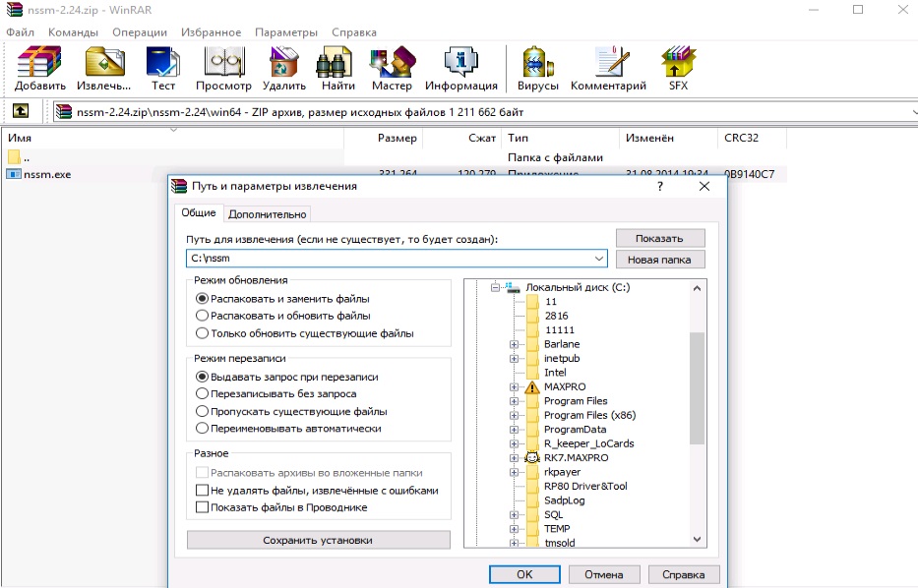Collapse the Локальный диск (C:) tree node
Image resolution: width=918 pixels, height=588 pixels.
tap(495, 287)
